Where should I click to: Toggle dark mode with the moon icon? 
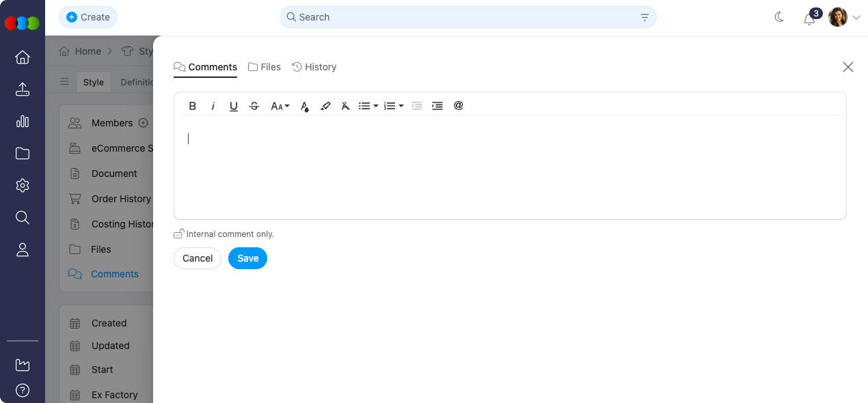779,17
